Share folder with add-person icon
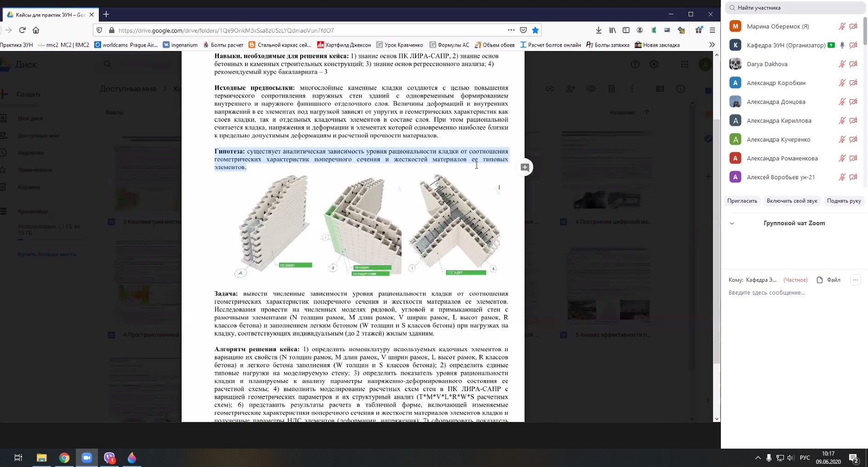This screenshot has height=467, width=868. coord(570,89)
